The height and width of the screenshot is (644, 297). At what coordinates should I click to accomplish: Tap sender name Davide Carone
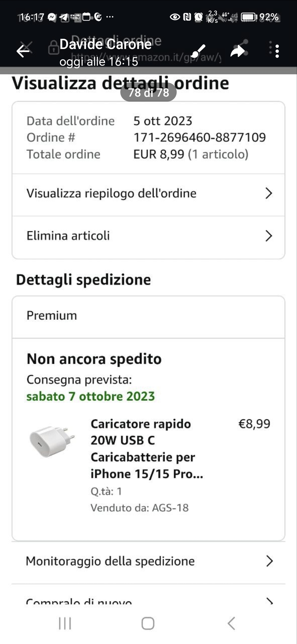tap(105, 44)
